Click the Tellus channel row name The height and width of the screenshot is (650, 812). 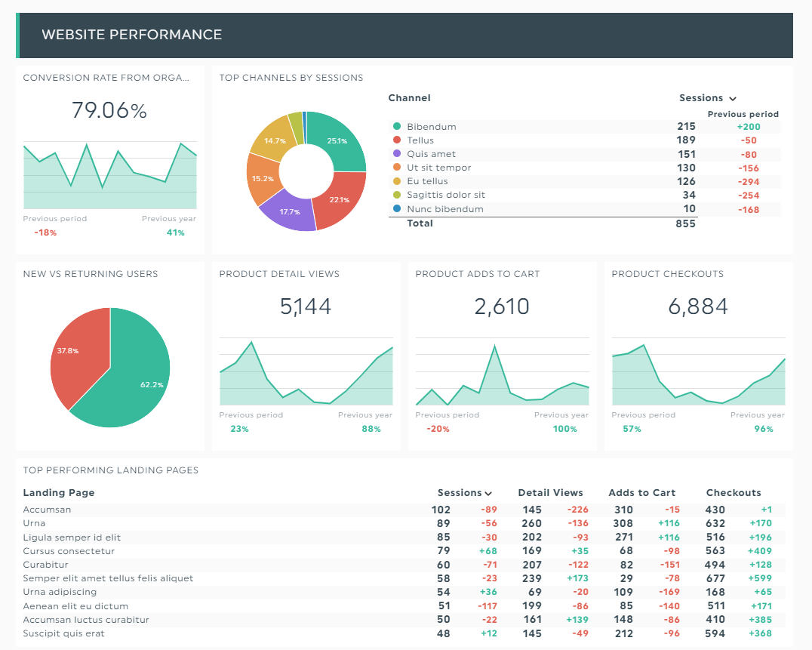[x=420, y=140]
